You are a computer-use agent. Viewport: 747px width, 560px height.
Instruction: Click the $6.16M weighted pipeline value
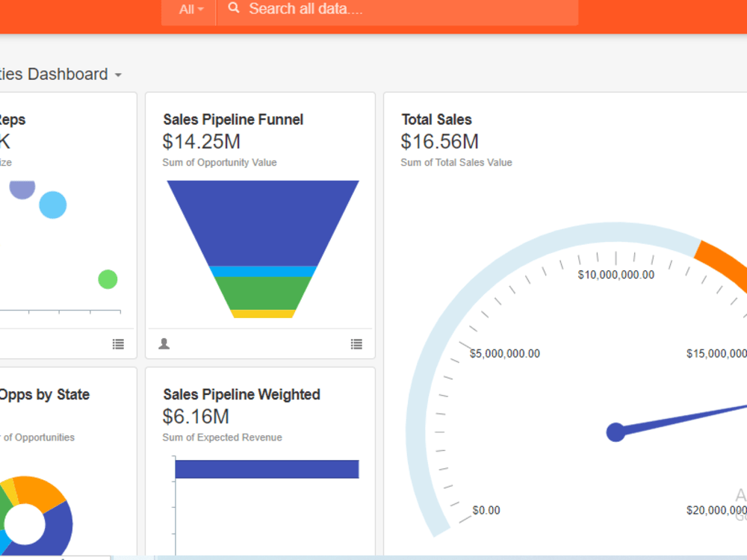point(195,417)
